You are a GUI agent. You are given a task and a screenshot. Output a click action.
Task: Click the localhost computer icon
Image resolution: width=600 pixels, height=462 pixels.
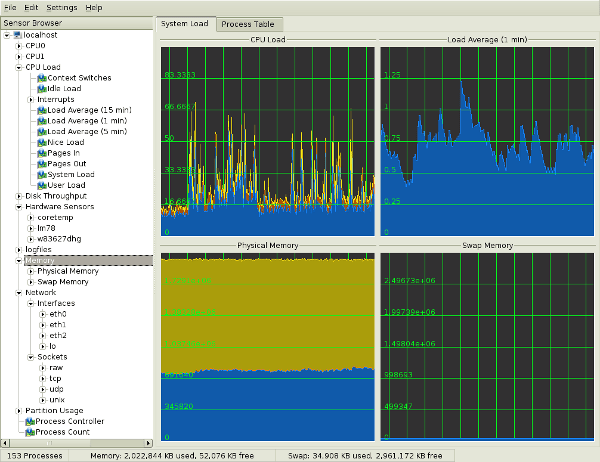point(18,35)
